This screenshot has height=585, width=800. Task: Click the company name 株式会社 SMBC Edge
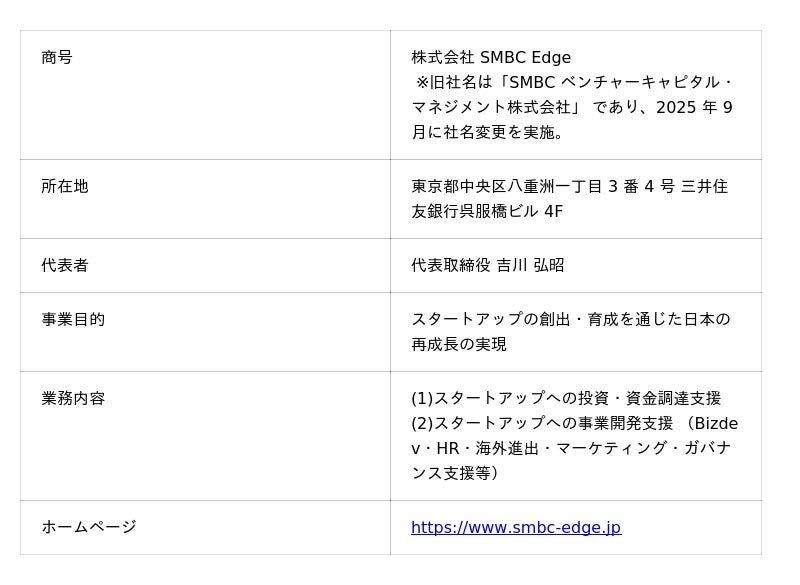point(491,58)
